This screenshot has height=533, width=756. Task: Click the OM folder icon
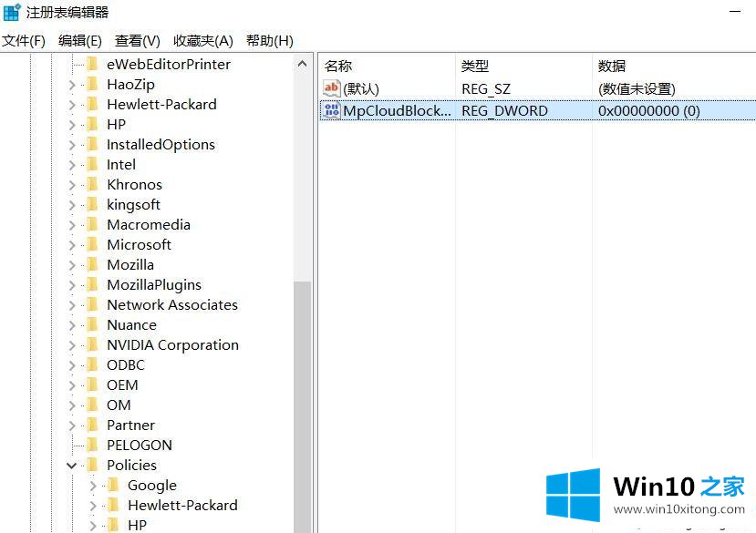[x=93, y=405]
